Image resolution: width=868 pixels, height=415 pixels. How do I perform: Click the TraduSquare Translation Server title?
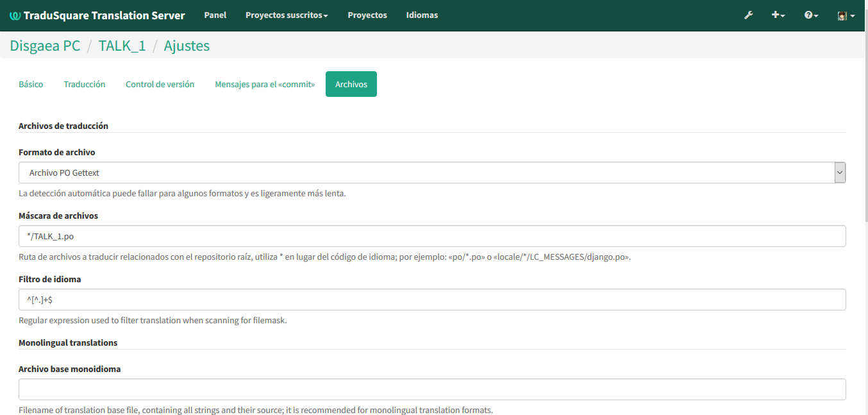[x=104, y=15]
